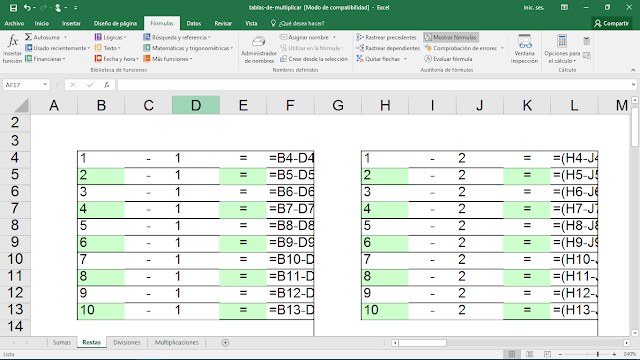The width and height of the screenshot is (640, 360).
Task: Click the Compartir button
Action: (611, 23)
